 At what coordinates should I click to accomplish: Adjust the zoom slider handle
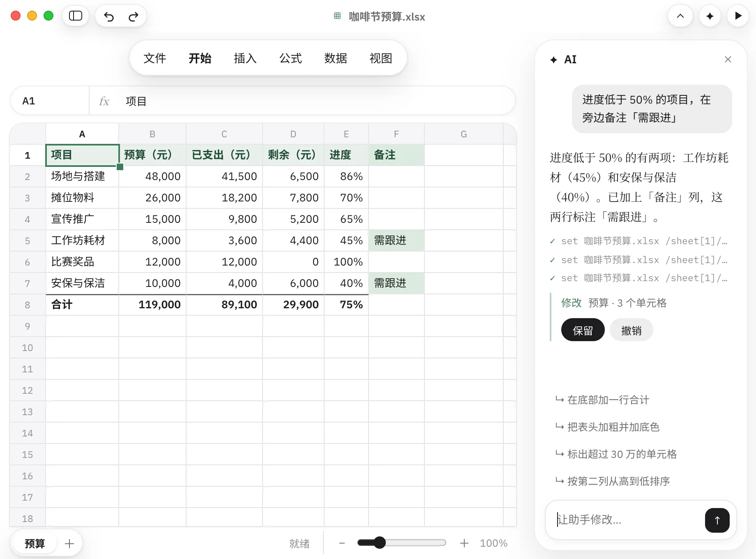380,543
